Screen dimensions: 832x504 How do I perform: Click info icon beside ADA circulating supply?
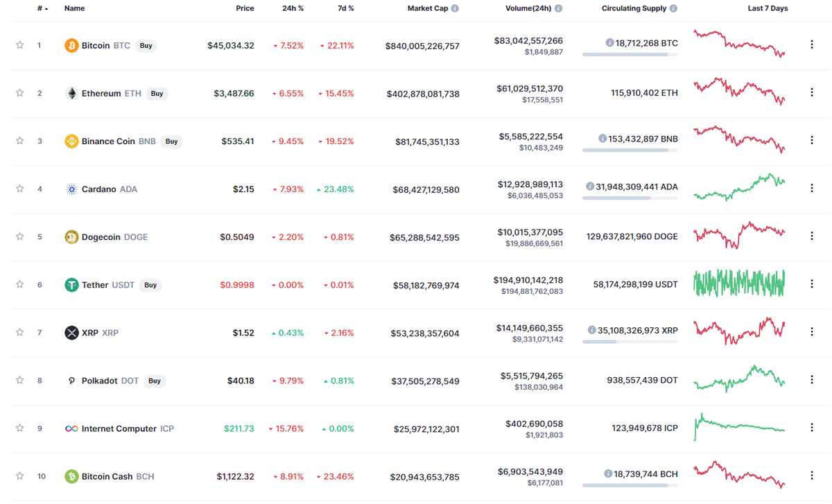point(590,186)
